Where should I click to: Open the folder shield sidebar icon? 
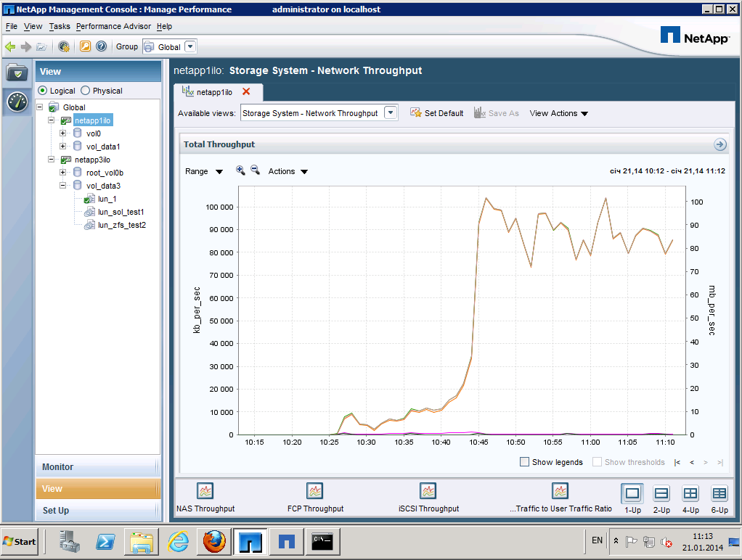coord(17,73)
